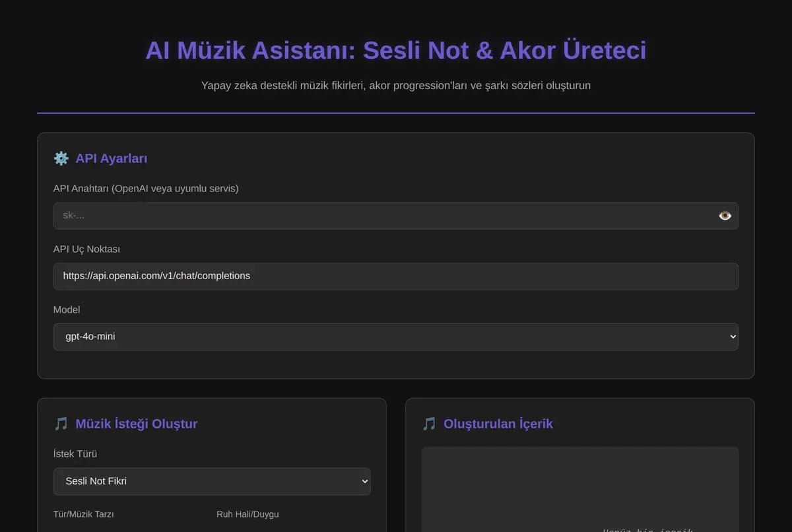Click the Oluşturulan İçerik heading
The image size is (792, 532).
point(498,424)
